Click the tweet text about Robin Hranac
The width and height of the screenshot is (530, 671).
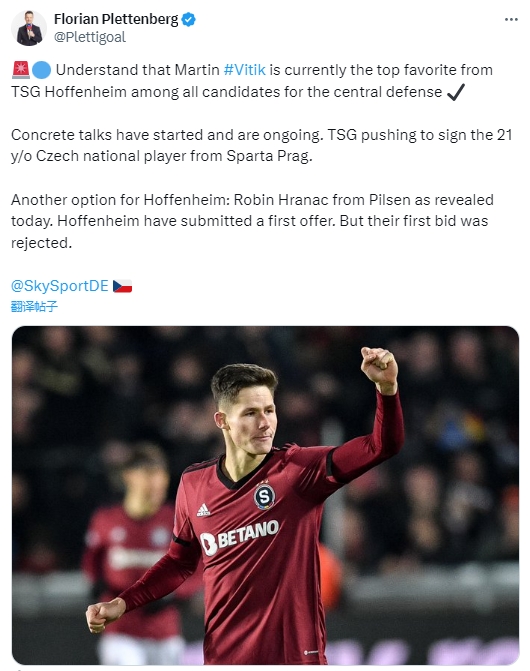[252, 221]
